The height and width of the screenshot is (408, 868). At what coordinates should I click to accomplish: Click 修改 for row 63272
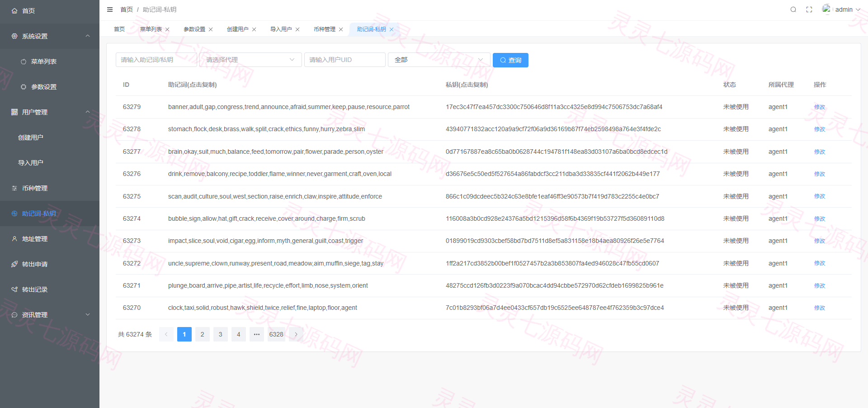click(x=820, y=263)
